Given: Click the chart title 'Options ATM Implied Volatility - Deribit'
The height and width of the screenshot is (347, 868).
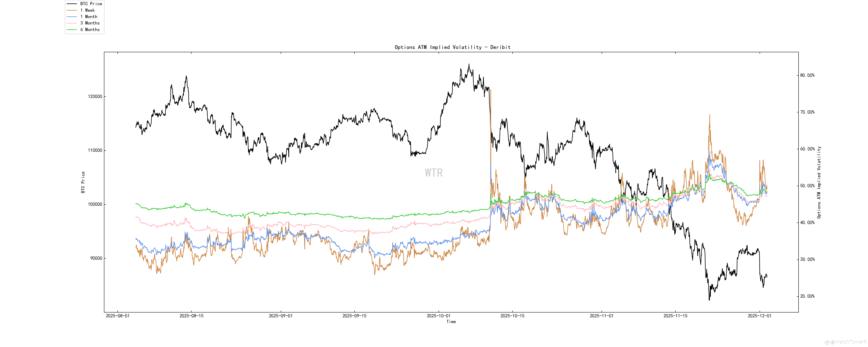Looking at the screenshot, I should coord(452,47).
